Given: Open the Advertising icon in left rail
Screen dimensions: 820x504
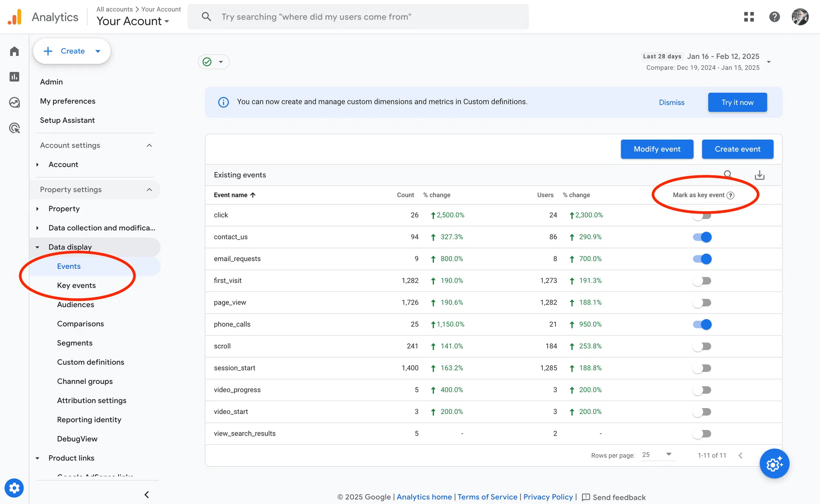Looking at the screenshot, I should tap(14, 128).
